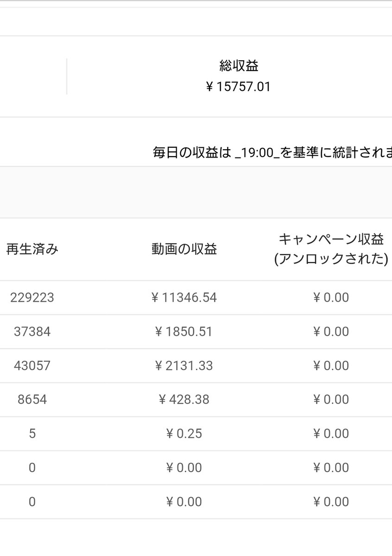Select the 229223 plays cell

click(x=32, y=297)
